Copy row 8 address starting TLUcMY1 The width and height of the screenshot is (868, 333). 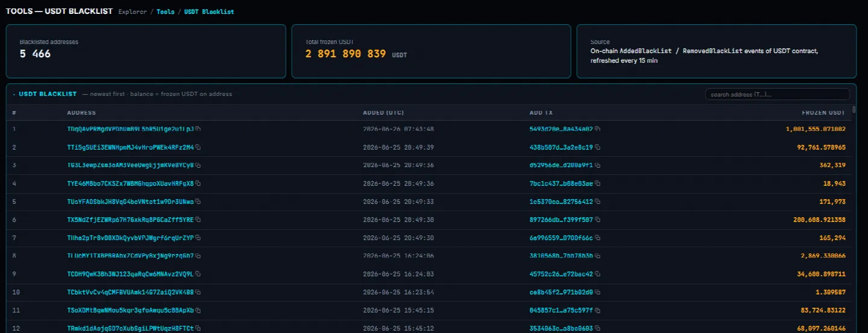pyautogui.click(x=198, y=256)
